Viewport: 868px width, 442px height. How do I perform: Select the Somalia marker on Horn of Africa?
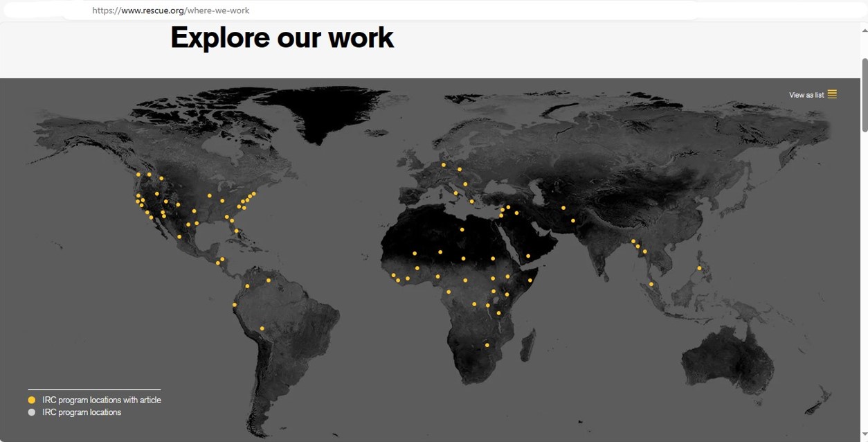point(530,281)
